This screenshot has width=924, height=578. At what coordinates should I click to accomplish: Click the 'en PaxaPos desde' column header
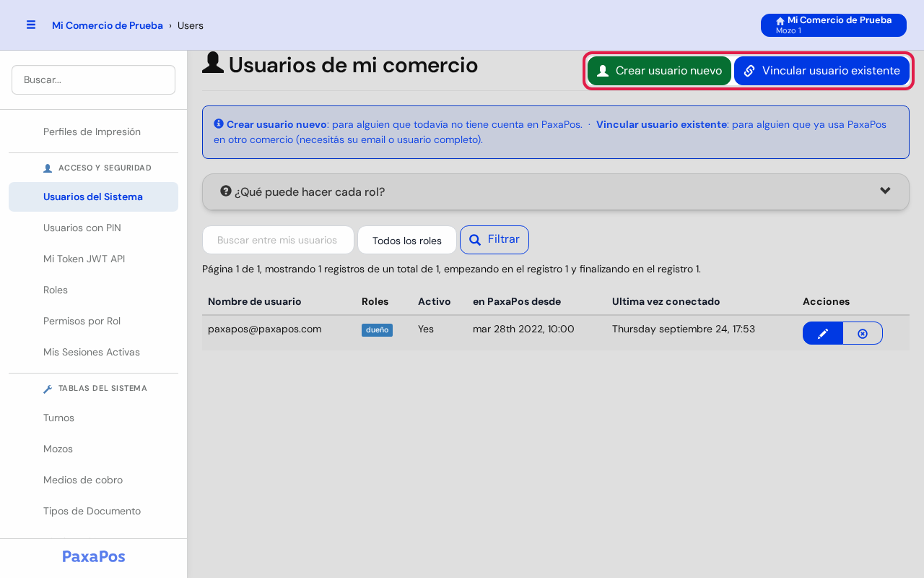tap(517, 301)
